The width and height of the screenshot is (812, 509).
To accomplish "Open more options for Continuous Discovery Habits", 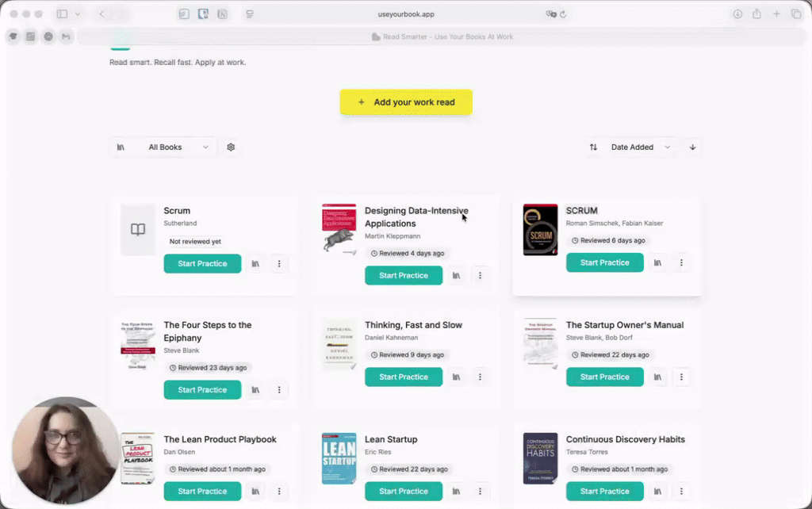I will [681, 492].
